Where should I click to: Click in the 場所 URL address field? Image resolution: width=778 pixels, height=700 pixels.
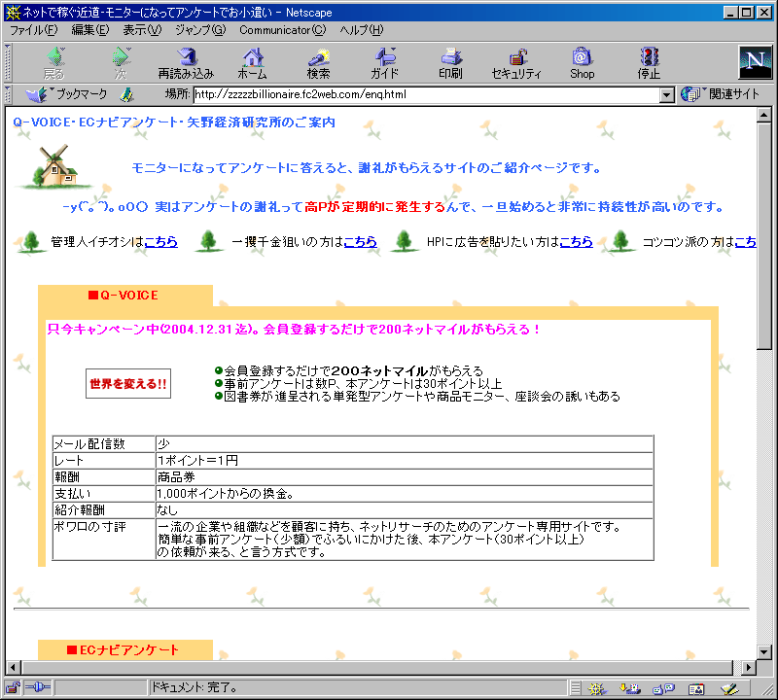tap(427, 94)
